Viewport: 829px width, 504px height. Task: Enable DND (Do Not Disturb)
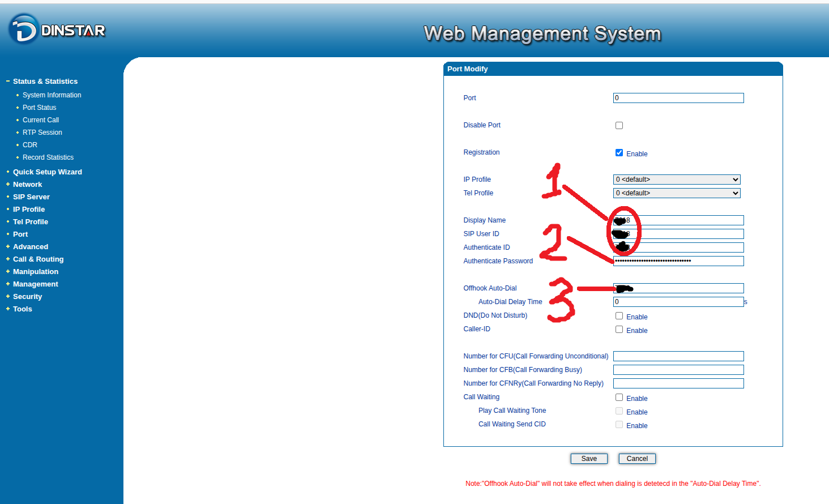coord(619,316)
